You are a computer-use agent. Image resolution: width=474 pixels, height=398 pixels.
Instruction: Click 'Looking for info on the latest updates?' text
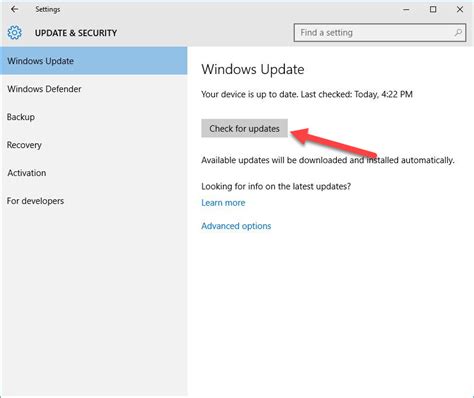tap(276, 186)
